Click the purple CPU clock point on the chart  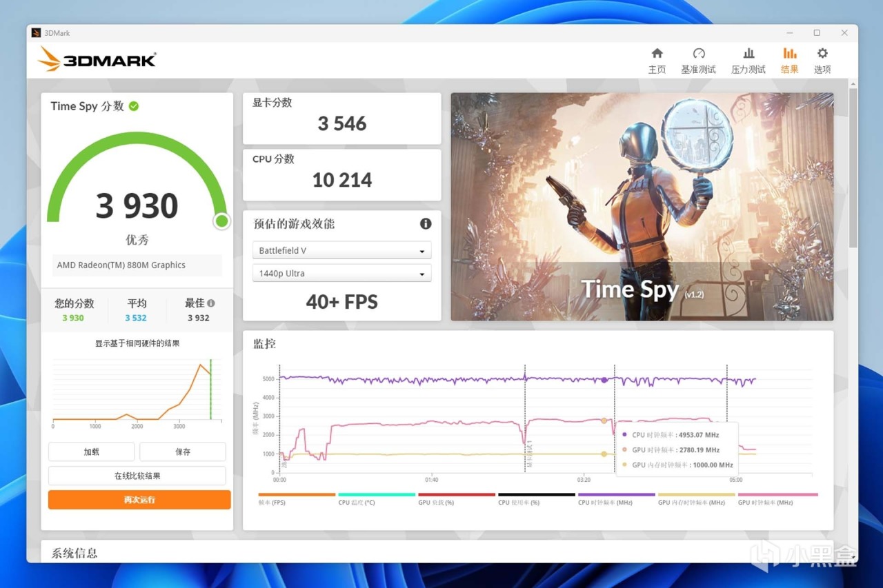pyautogui.click(x=604, y=380)
